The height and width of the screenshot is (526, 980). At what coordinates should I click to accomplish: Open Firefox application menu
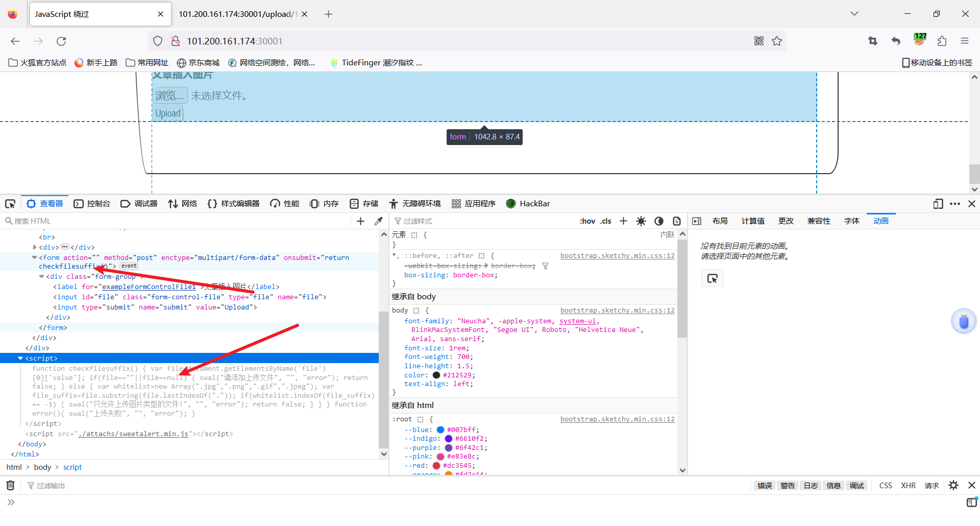965,41
